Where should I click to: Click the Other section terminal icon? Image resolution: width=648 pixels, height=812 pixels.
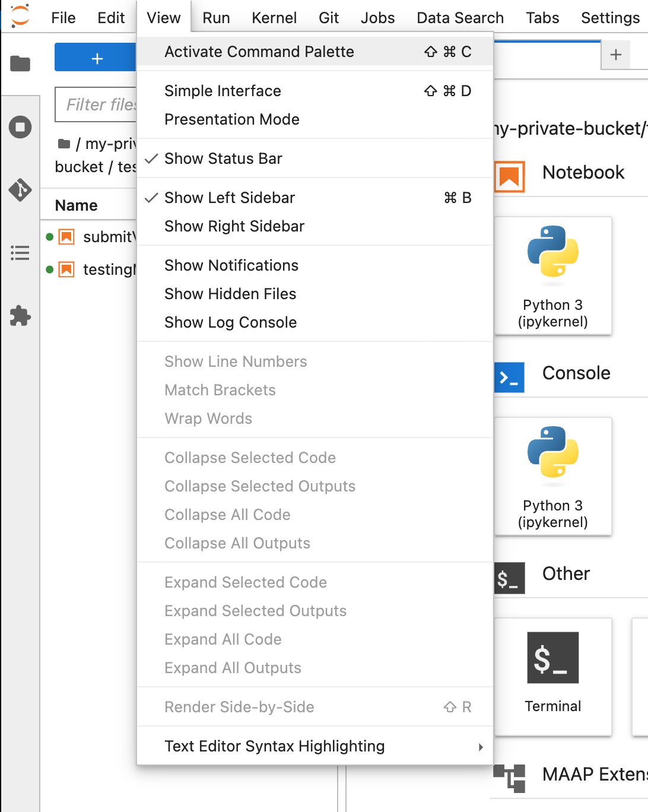point(509,578)
